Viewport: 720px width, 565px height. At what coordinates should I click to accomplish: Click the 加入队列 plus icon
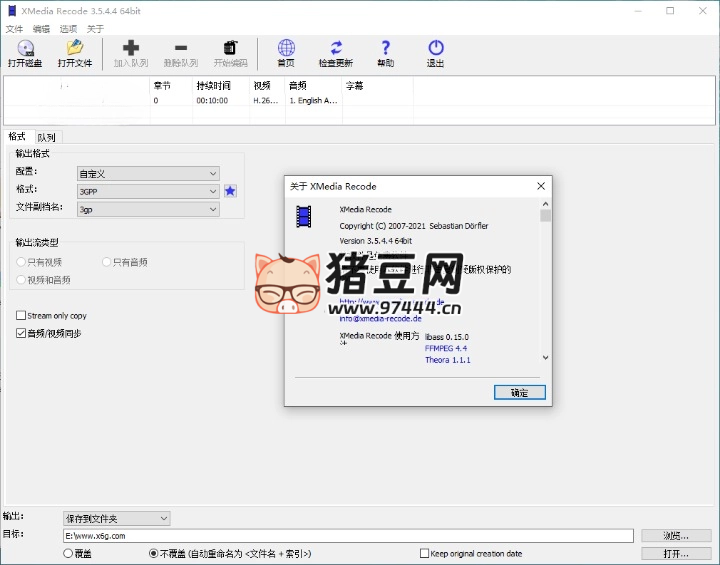131,54
